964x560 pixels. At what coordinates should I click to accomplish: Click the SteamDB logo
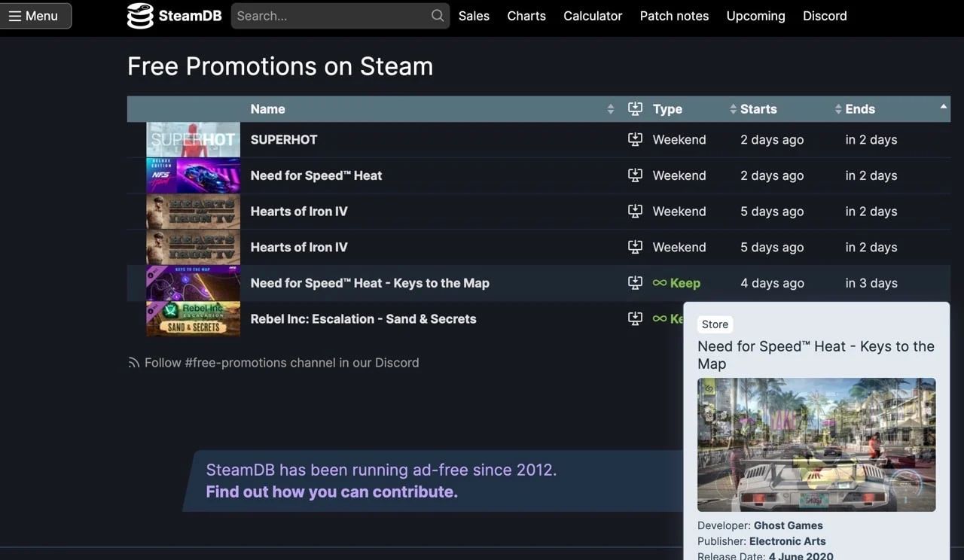coord(174,16)
